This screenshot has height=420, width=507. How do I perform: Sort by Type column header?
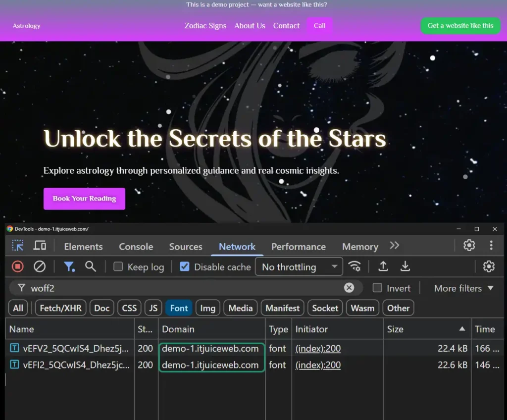tap(278, 329)
